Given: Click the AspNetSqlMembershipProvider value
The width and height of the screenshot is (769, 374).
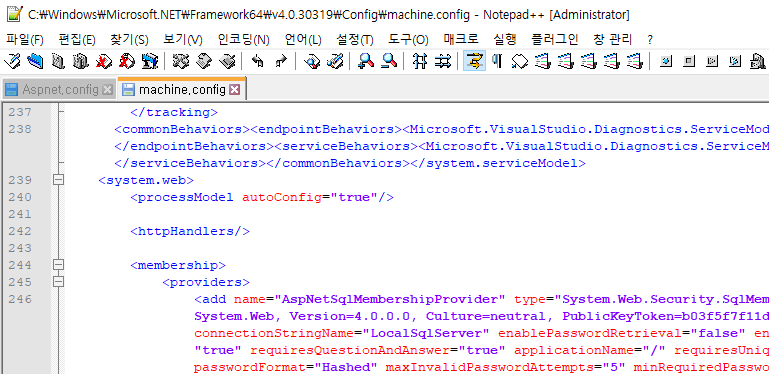Looking at the screenshot, I should pos(390,299).
